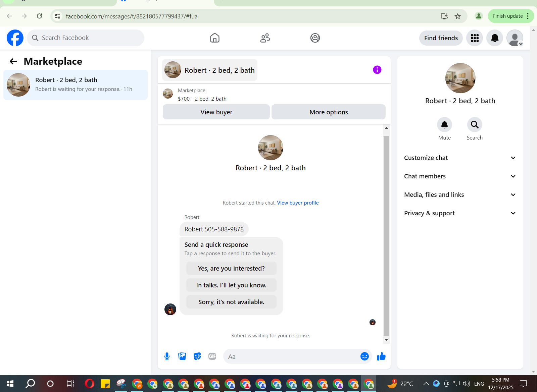Choose a GIF icon in composer

[212, 356]
